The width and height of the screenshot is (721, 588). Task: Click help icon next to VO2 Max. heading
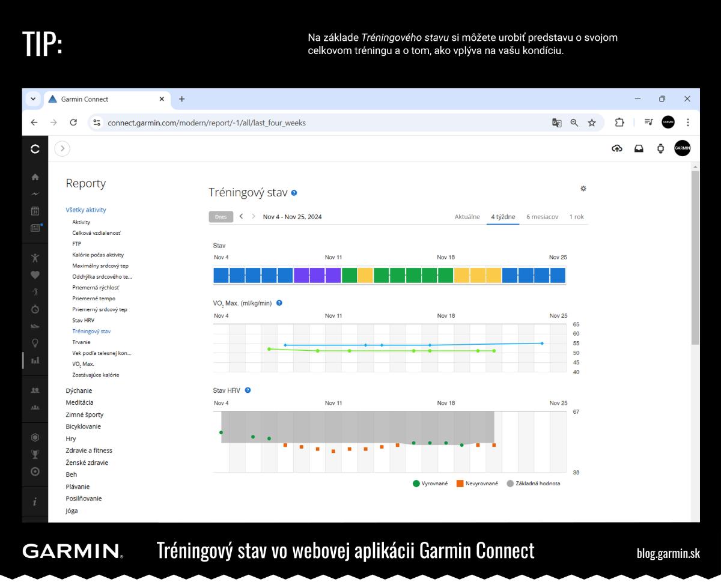click(x=279, y=303)
